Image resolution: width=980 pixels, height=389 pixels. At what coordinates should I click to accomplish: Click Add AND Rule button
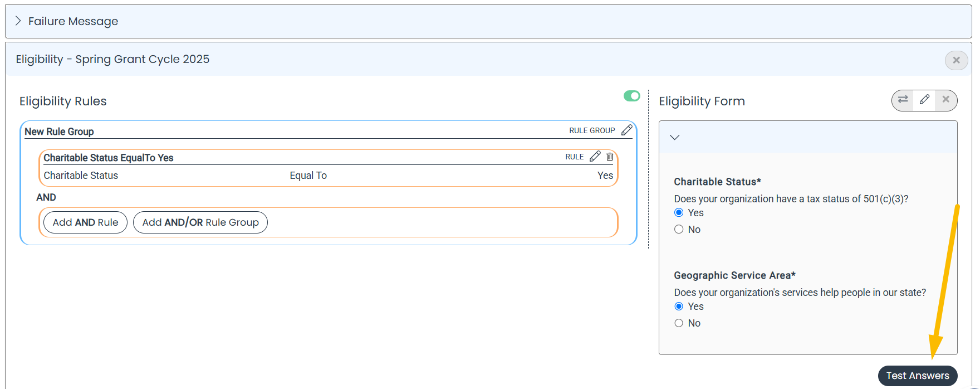pos(85,222)
